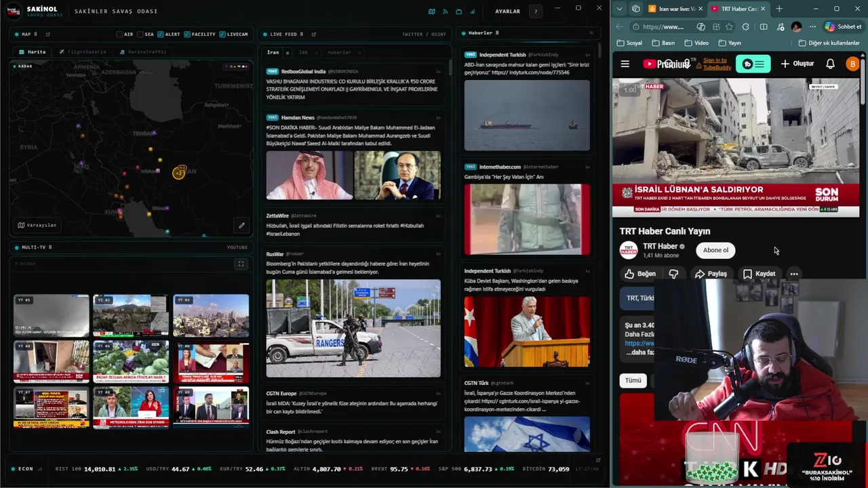
Task: Open the Yayın bookmarks folder
Action: click(x=729, y=43)
